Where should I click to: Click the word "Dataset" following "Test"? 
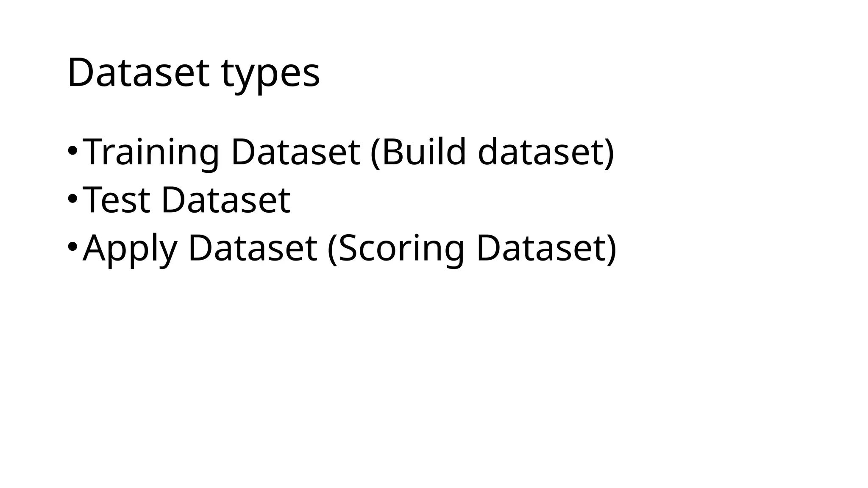(x=226, y=200)
